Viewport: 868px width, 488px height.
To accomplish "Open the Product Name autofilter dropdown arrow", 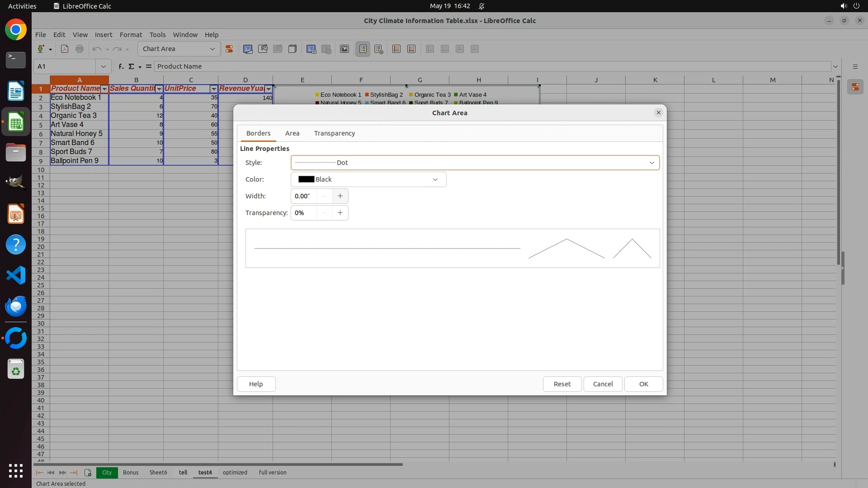I will coord(104,89).
